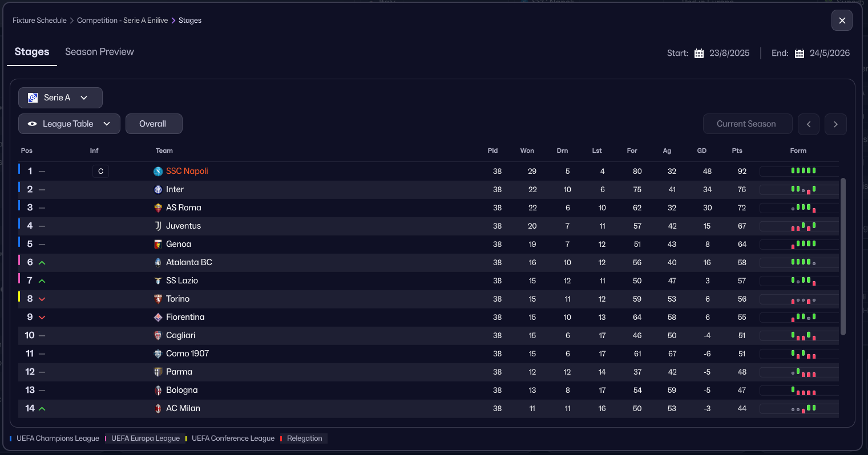
Task: Click the Juventus club badge icon
Action: 158,226
